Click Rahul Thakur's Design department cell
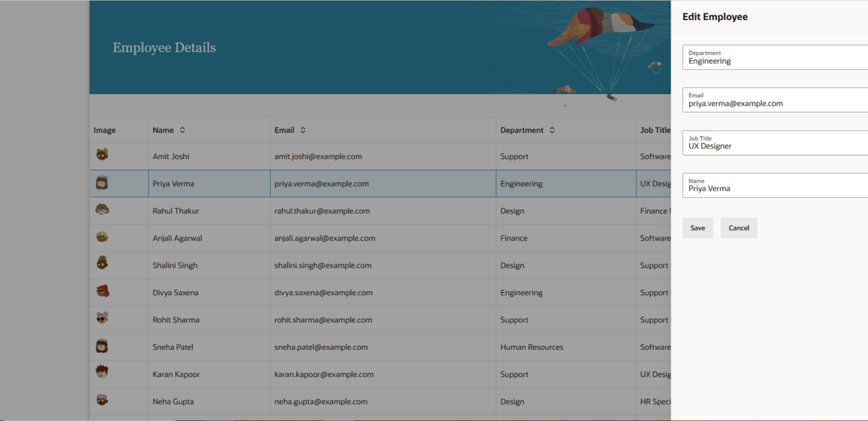 click(x=566, y=210)
